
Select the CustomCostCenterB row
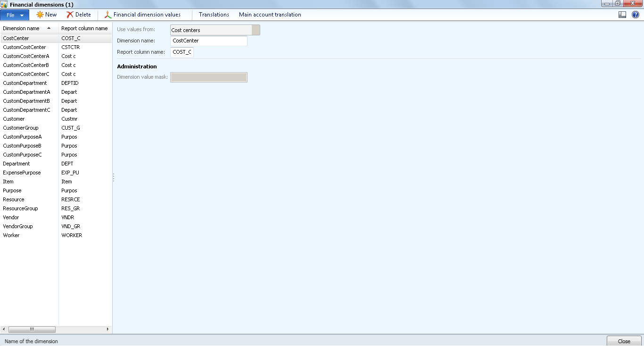coord(56,65)
